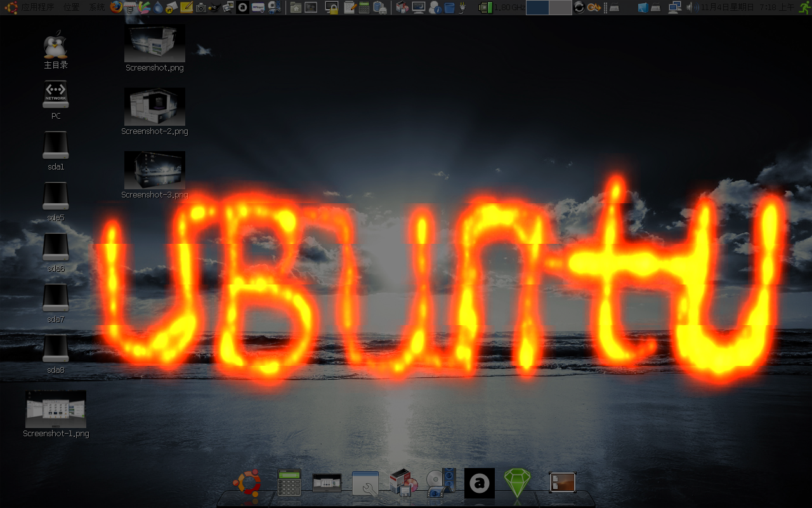Launch the green gem app in dock
This screenshot has width=812, height=508.
(517, 483)
